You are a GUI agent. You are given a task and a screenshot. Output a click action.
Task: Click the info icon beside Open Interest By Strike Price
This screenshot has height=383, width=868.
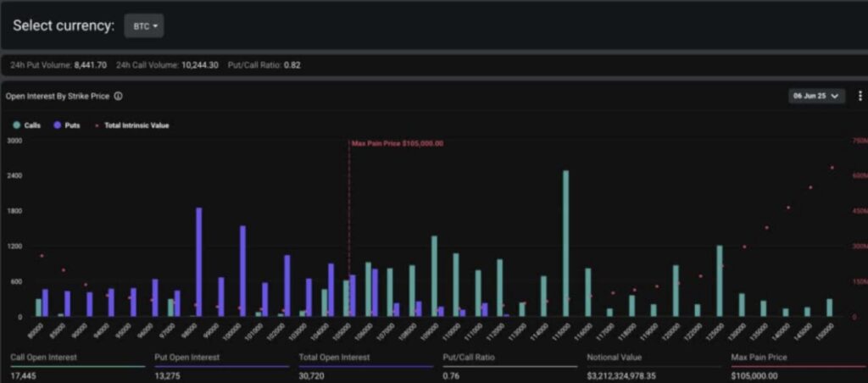coord(119,97)
